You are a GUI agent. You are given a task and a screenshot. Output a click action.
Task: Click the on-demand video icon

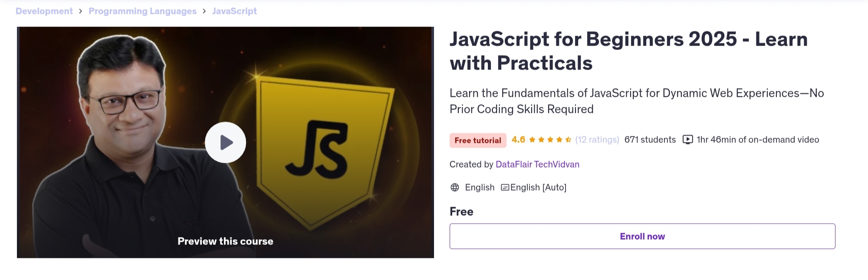point(687,140)
